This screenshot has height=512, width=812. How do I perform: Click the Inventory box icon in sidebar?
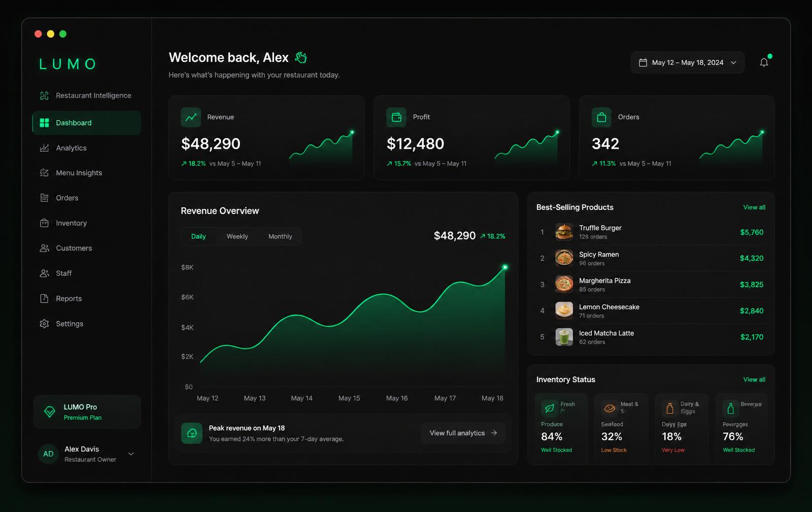point(44,223)
